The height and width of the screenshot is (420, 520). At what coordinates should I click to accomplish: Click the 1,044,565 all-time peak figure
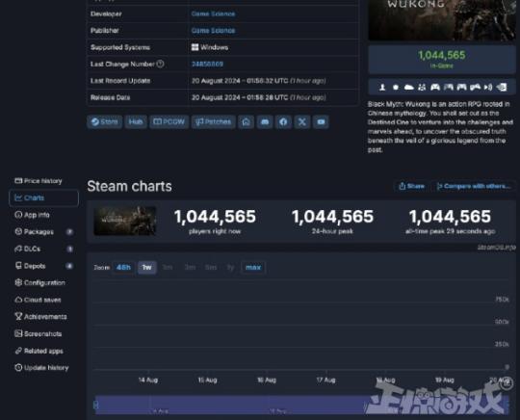tap(450, 217)
